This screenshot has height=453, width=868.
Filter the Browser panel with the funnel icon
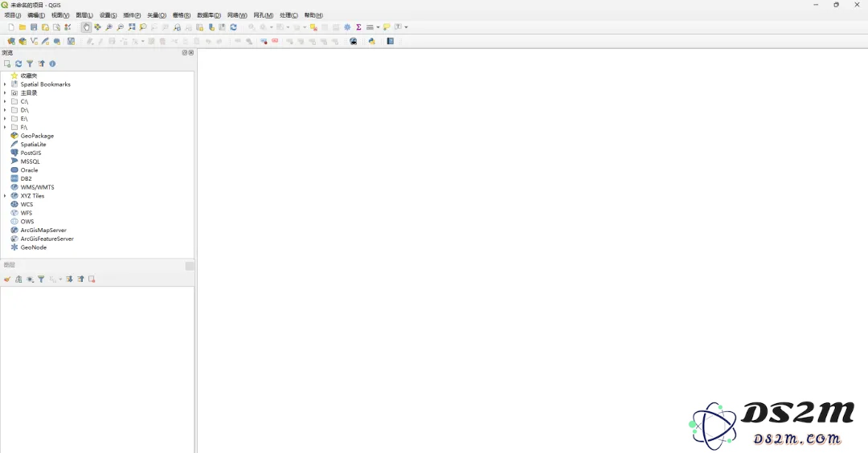coord(30,63)
